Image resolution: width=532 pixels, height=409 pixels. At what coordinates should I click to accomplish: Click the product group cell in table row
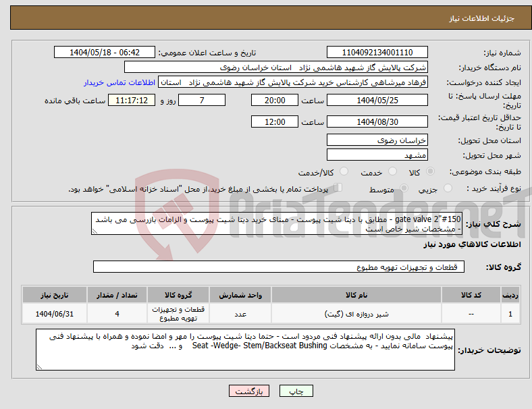point(178,314)
